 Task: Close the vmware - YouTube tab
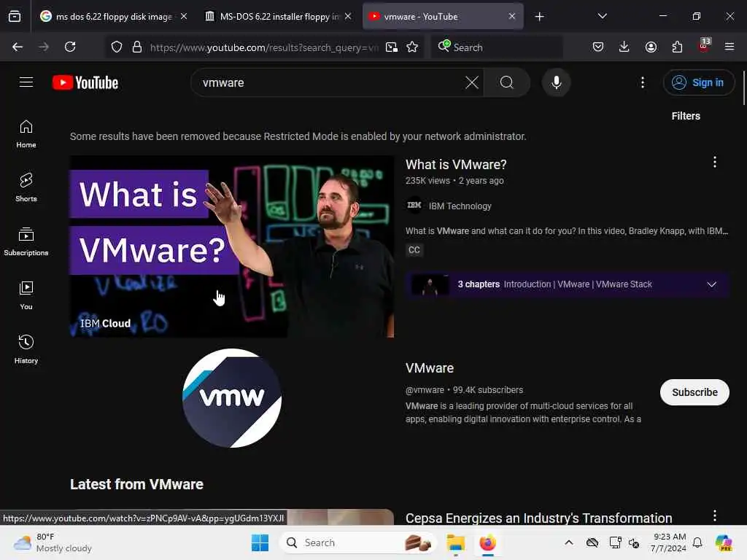coord(511,16)
